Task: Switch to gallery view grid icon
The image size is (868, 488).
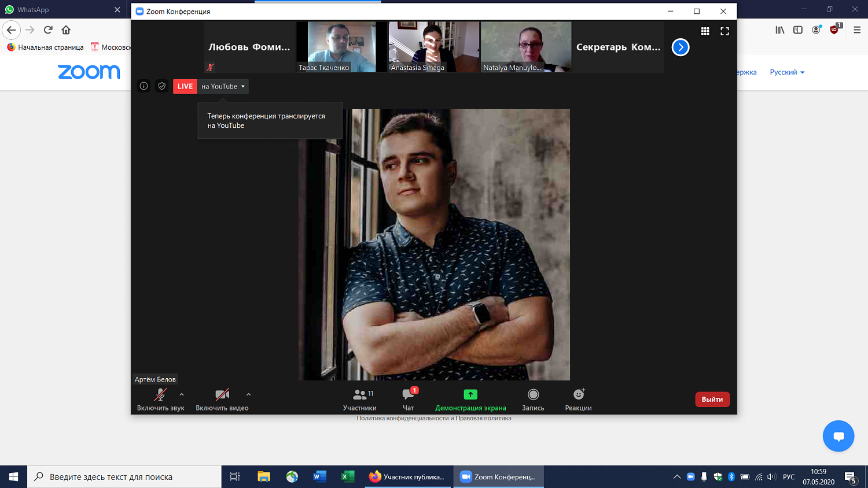Action: click(705, 31)
